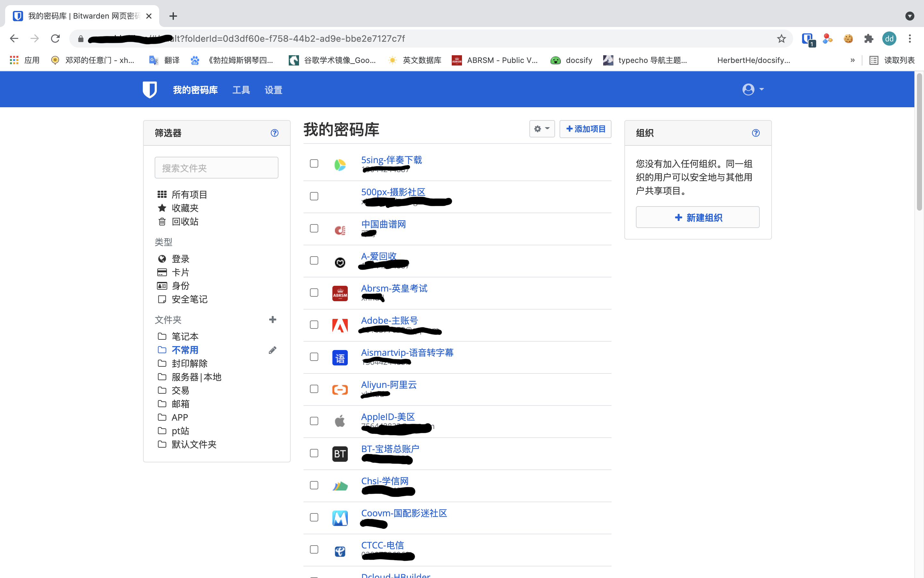Click the 新建组织 button
The image size is (924, 578).
pyautogui.click(x=697, y=217)
